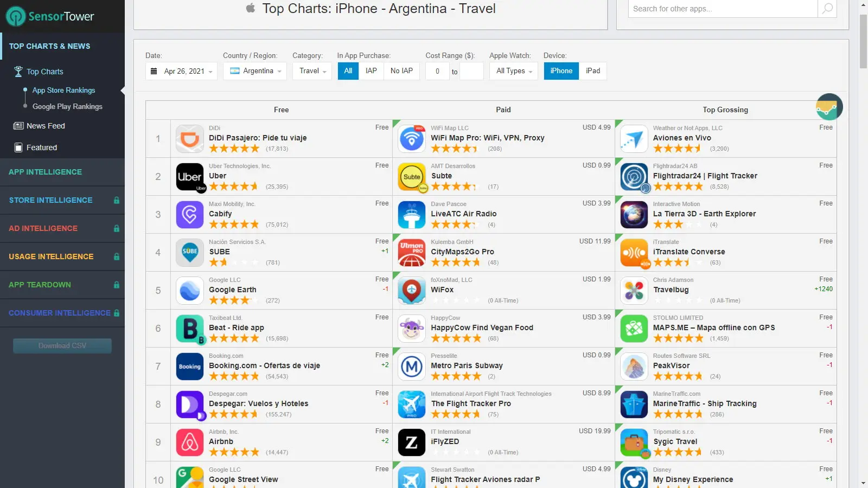Viewport: 868px width, 488px height.
Task: Click the search magnifier icon
Action: point(827,9)
